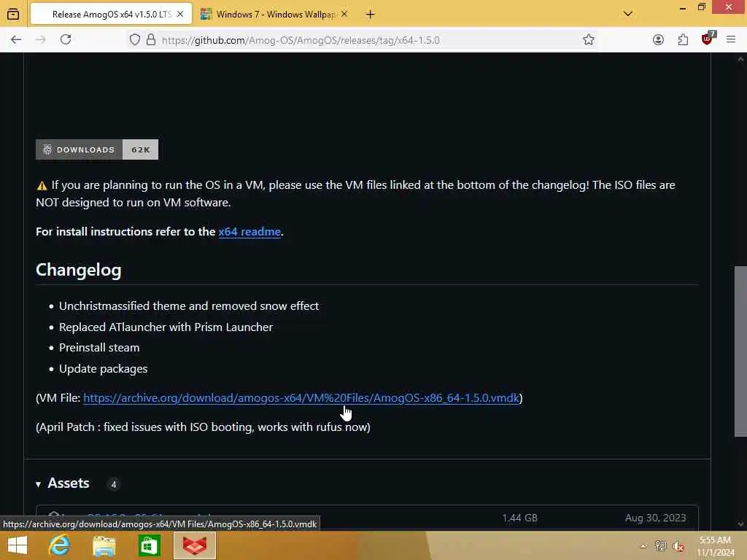747x560 pixels.
Task: Open the uBlock Origin extension icon
Action: pos(708,39)
